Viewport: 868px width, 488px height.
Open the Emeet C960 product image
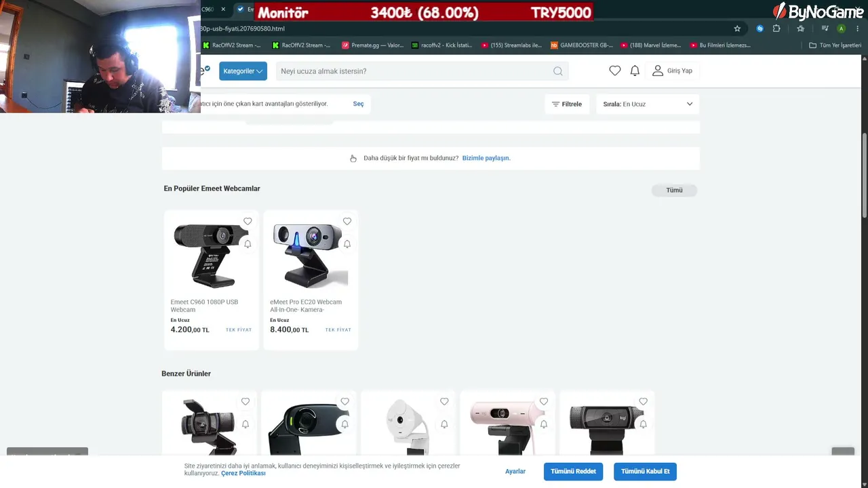click(x=212, y=254)
